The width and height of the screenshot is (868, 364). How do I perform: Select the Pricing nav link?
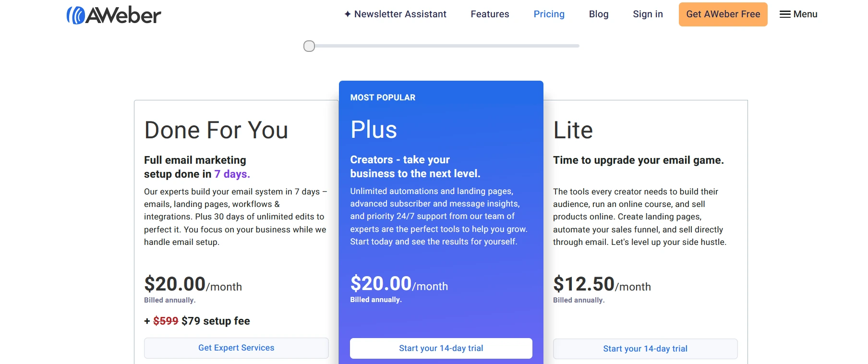(549, 14)
